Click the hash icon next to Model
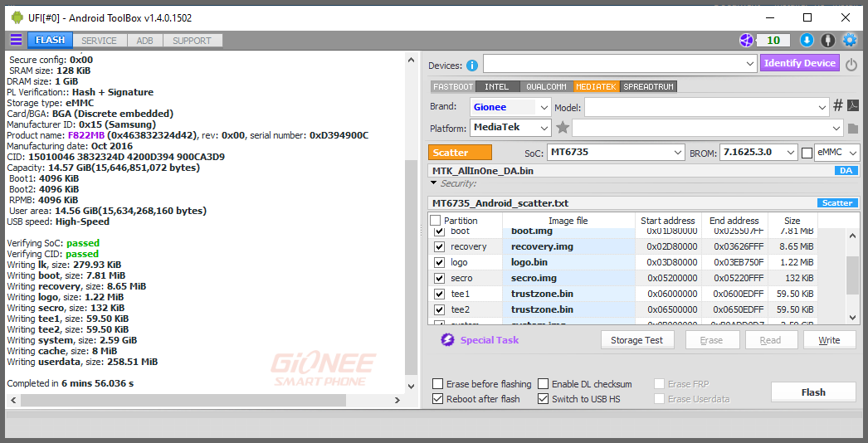Image resolution: width=868 pixels, height=443 pixels. pyautogui.click(x=837, y=105)
